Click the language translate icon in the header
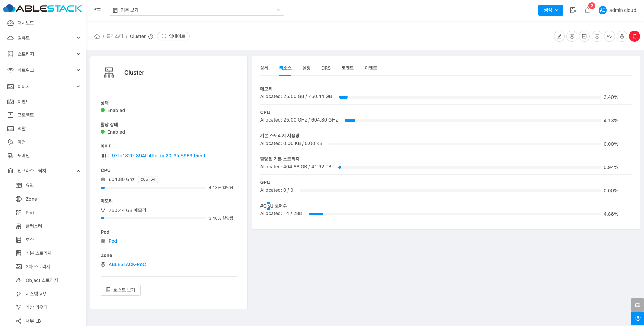The width and height of the screenshot is (644, 326). [573, 10]
